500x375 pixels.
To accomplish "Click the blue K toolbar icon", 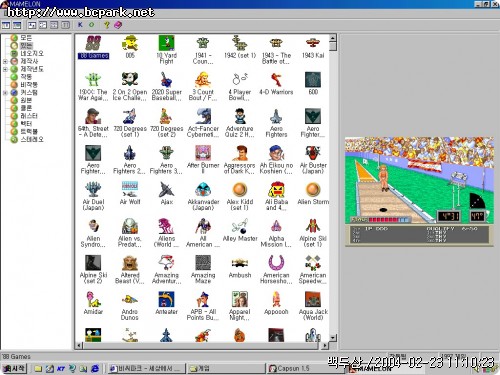I will [80, 25].
